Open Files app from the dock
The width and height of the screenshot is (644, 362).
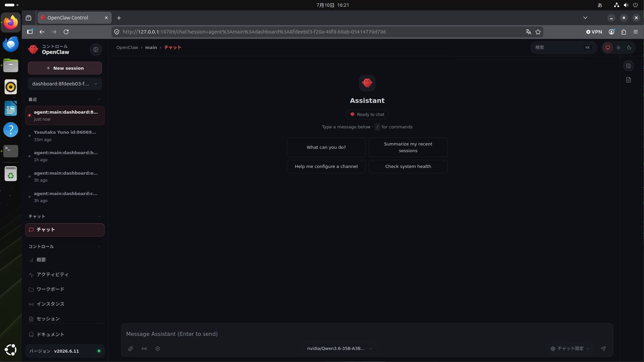pyautogui.click(x=11, y=65)
